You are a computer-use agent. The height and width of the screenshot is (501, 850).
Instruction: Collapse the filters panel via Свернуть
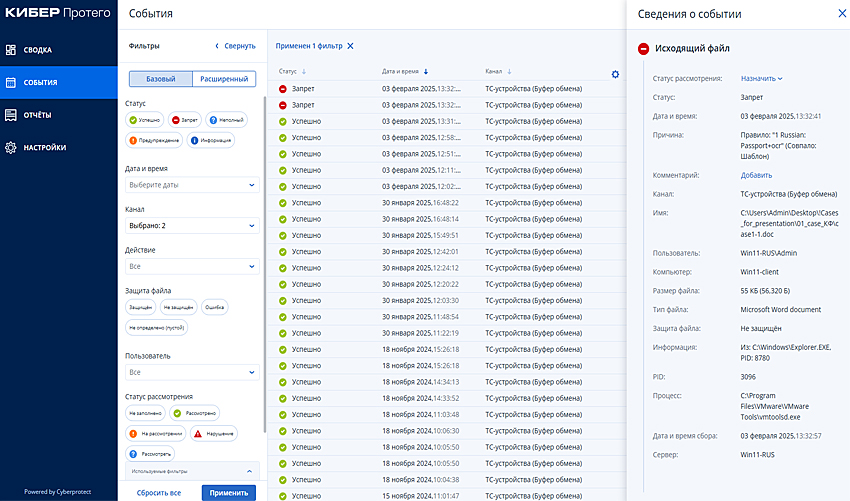click(235, 46)
